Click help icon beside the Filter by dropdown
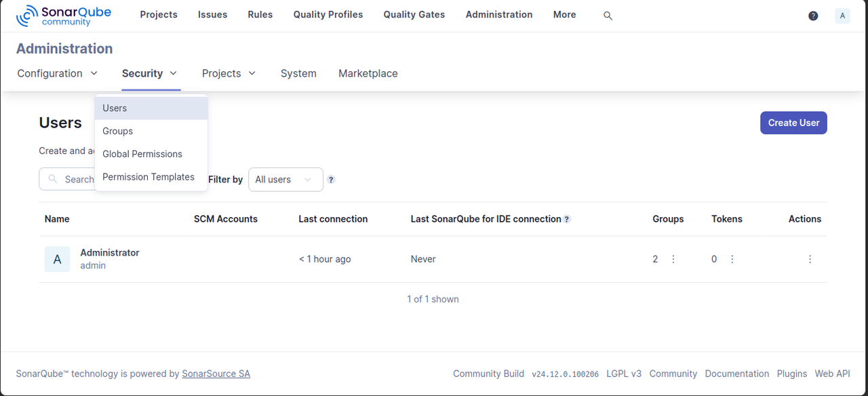The image size is (868, 396). [x=331, y=180]
